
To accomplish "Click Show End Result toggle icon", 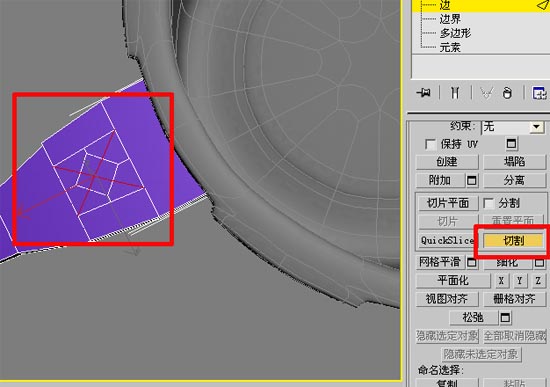I will pyautogui.click(x=455, y=93).
